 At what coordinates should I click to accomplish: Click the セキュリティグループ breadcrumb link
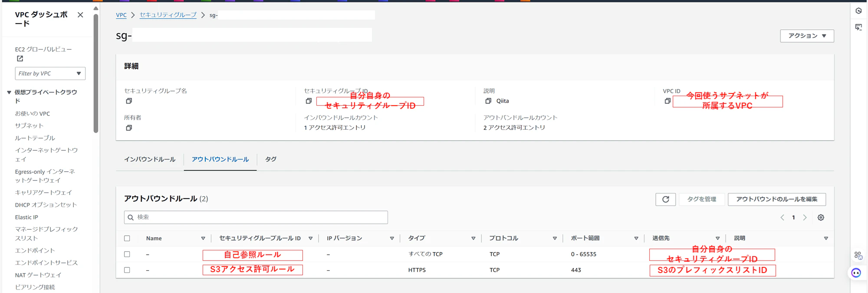coord(168,15)
